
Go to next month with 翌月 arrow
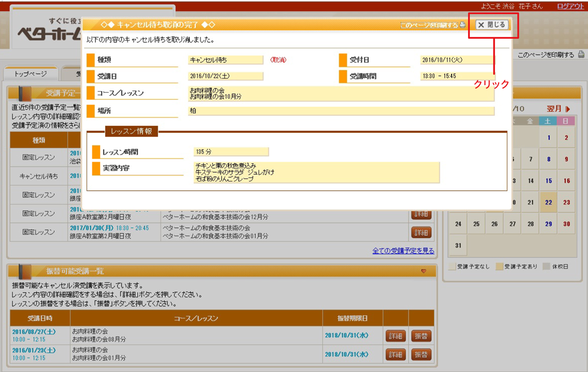559,109
